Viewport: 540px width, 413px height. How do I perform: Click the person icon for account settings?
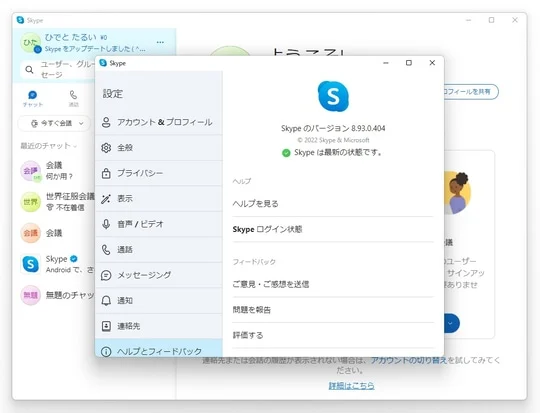tap(106, 122)
